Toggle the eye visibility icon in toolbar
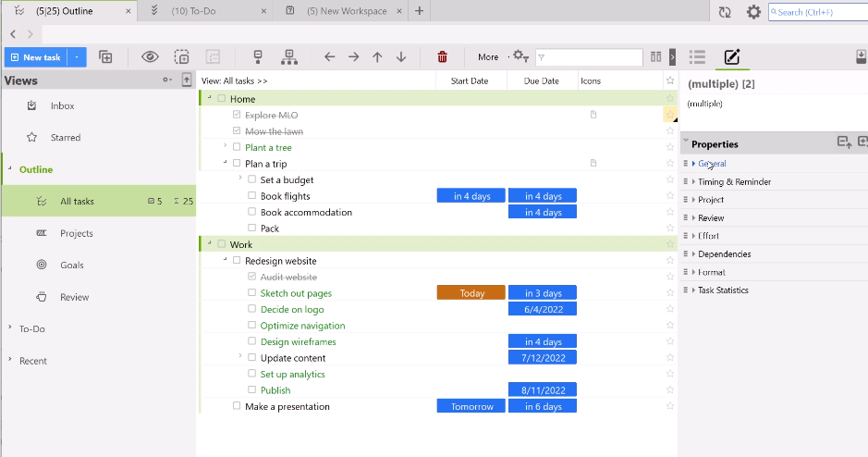Screen dimensions: 868x457 pyautogui.click(x=150, y=56)
